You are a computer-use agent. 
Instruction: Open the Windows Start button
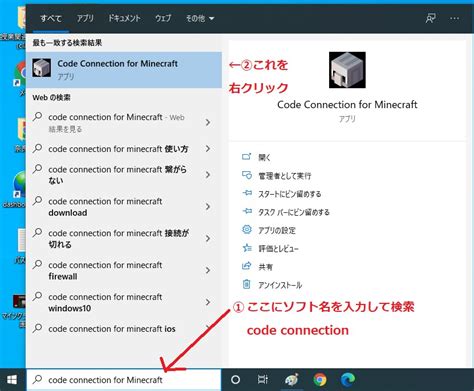(x=12, y=380)
